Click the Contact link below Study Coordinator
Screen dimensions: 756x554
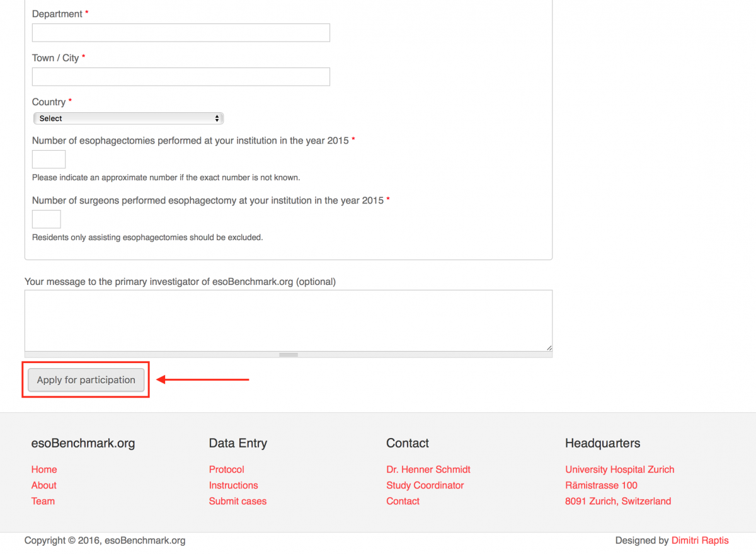pos(403,501)
